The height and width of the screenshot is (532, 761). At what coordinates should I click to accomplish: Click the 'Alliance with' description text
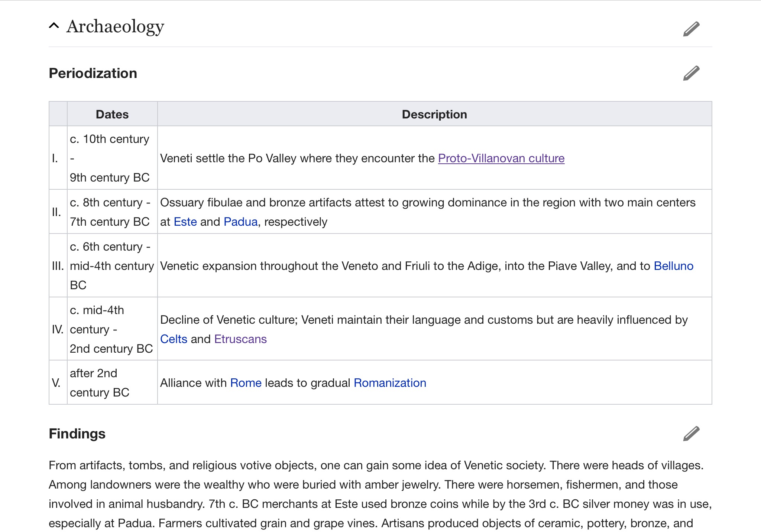click(293, 383)
